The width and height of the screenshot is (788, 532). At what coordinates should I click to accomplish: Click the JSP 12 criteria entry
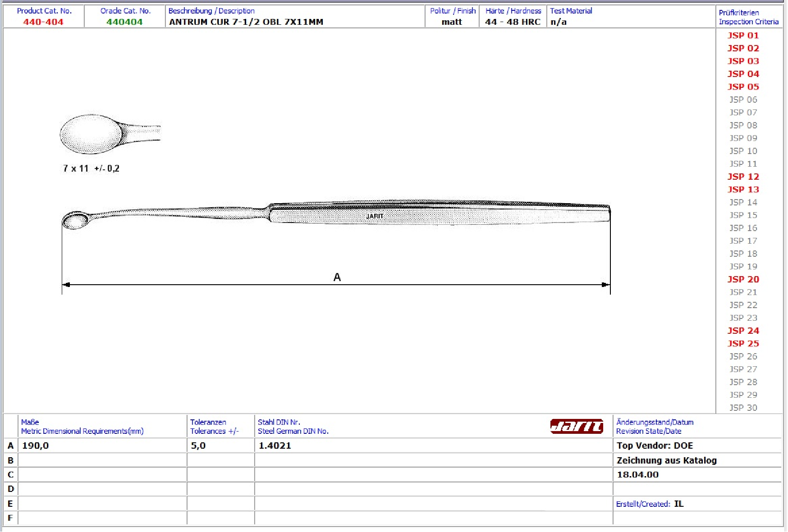pyautogui.click(x=743, y=177)
